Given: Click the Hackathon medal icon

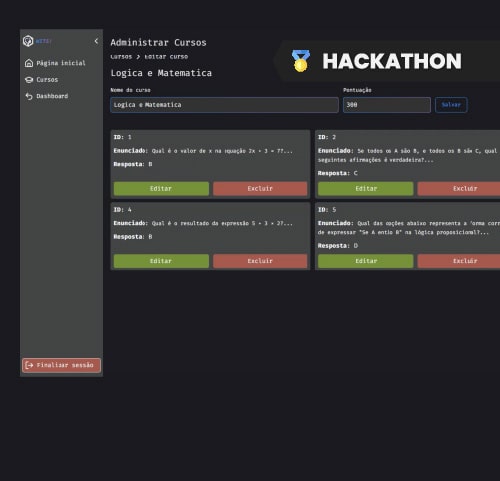Looking at the screenshot, I should tap(301, 61).
